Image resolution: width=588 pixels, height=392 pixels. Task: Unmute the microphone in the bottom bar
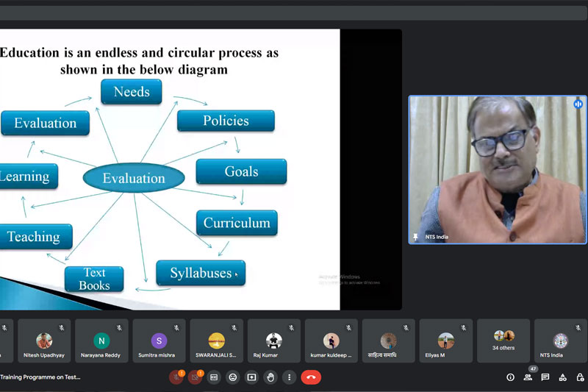pyautogui.click(x=176, y=377)
